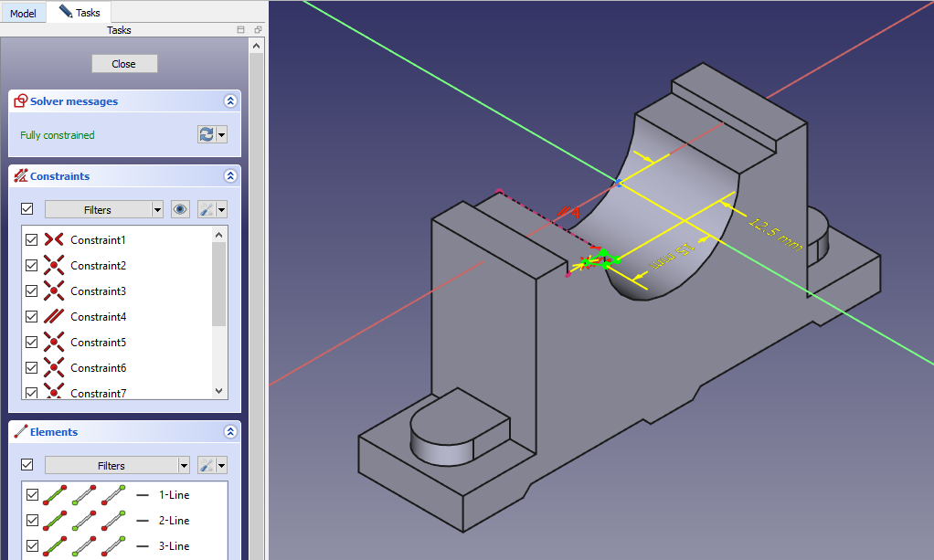Select the end point icon of 3-Line
Screen dimensions: 934x560
point(113,545)
